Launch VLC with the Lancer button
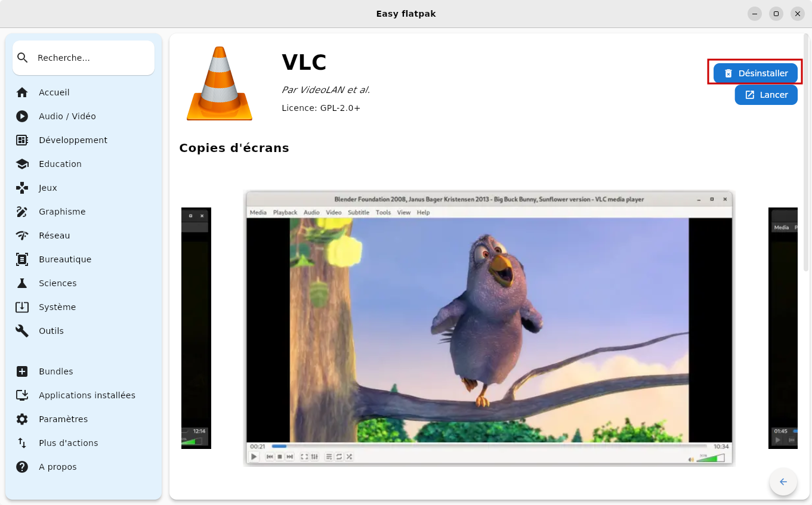The image size is (812, 505). tap(766, 95)
